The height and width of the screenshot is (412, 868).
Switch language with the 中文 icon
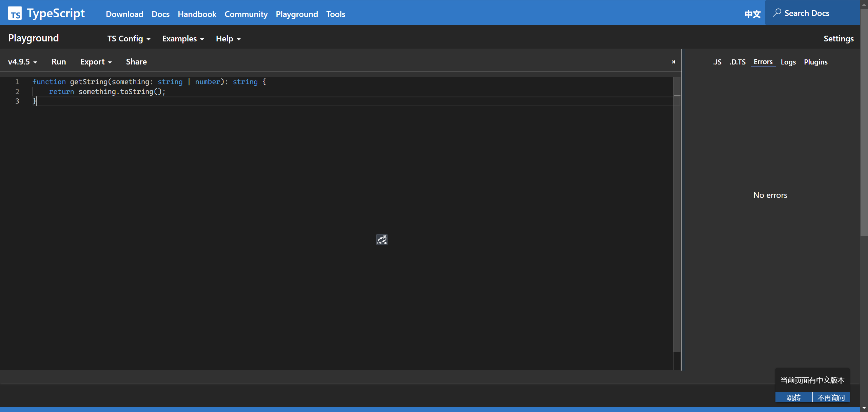click(x=752, y=14)
